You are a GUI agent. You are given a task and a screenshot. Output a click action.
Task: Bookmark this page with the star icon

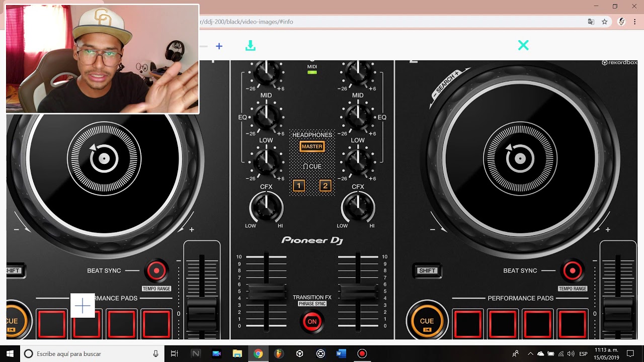pyautogui.click(x=605, y=22)
